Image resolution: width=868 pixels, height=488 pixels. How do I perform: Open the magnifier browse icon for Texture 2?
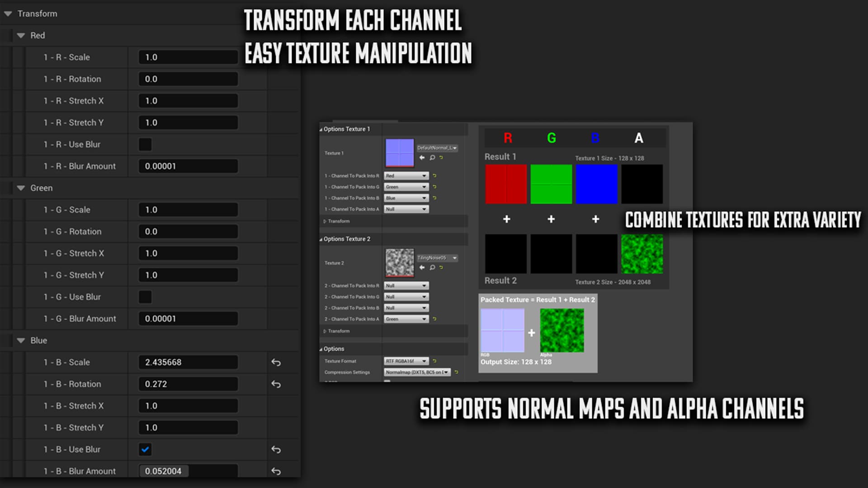[x=432, y=267]
